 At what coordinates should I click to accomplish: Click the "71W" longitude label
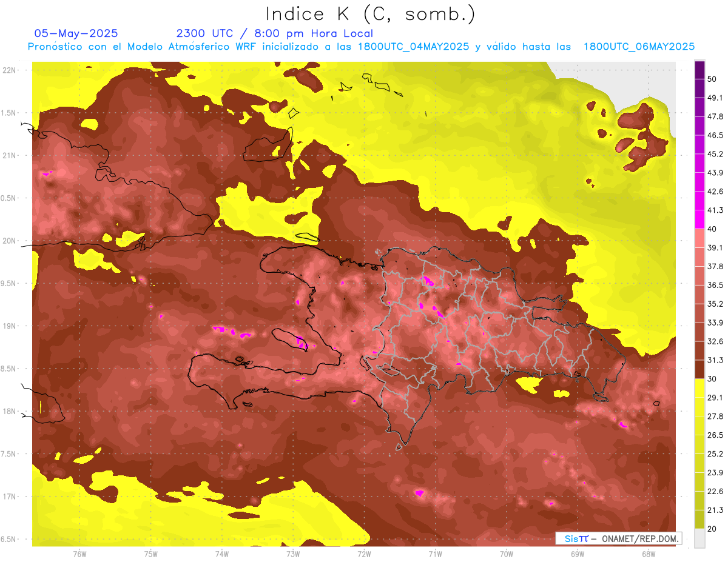tap(435, 554)
